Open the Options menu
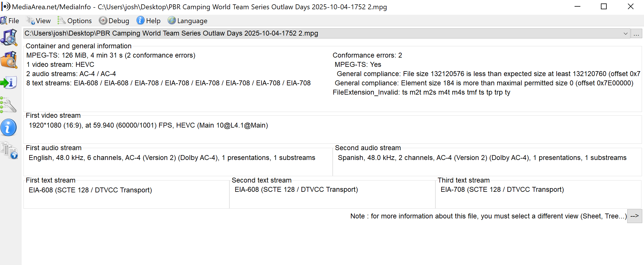Screen dimensions: 644x265 (x=75, y=21)
